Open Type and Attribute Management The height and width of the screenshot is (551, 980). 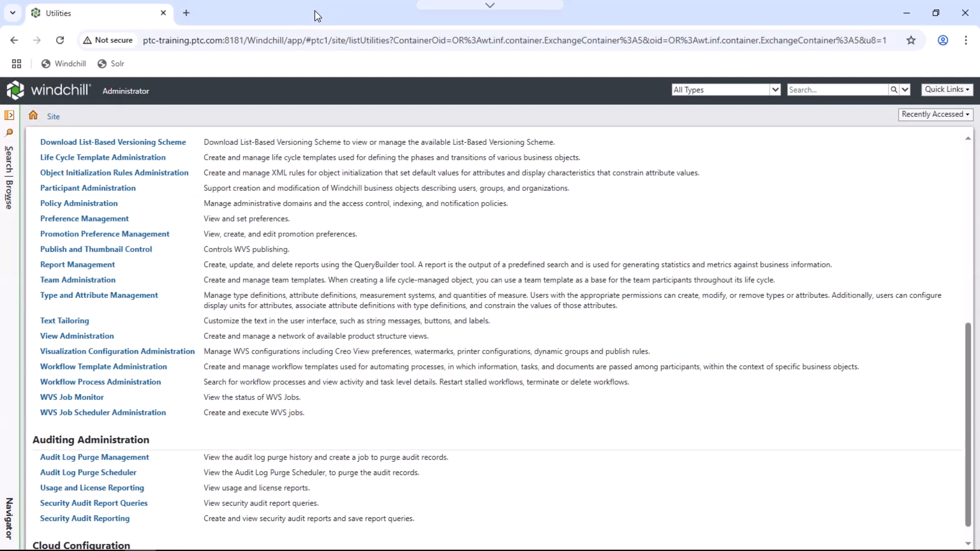point(99,295)
